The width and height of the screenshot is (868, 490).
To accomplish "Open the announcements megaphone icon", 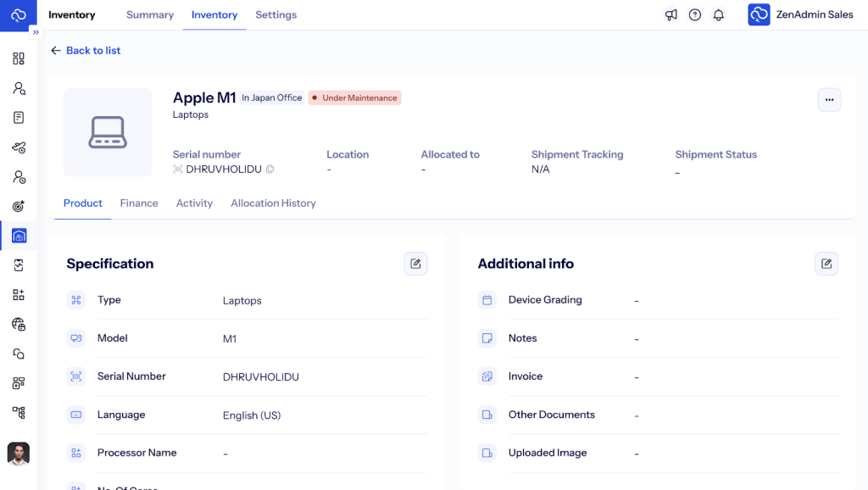I will 670,15.
